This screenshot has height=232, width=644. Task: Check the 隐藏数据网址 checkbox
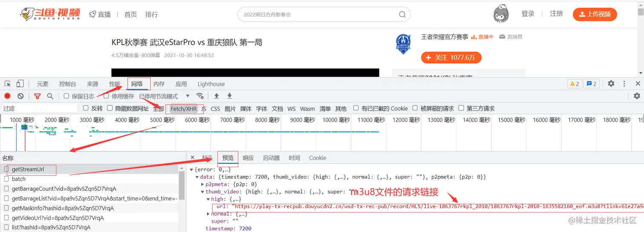[110, 108]
